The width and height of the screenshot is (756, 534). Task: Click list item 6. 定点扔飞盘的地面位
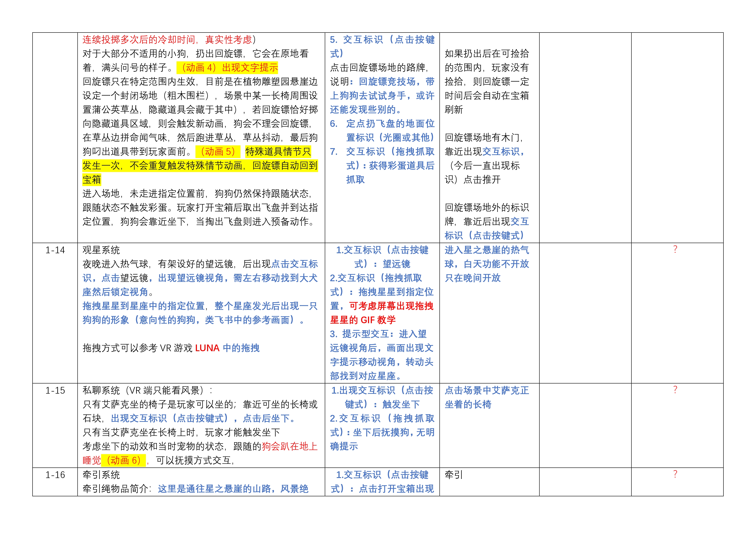382,124
